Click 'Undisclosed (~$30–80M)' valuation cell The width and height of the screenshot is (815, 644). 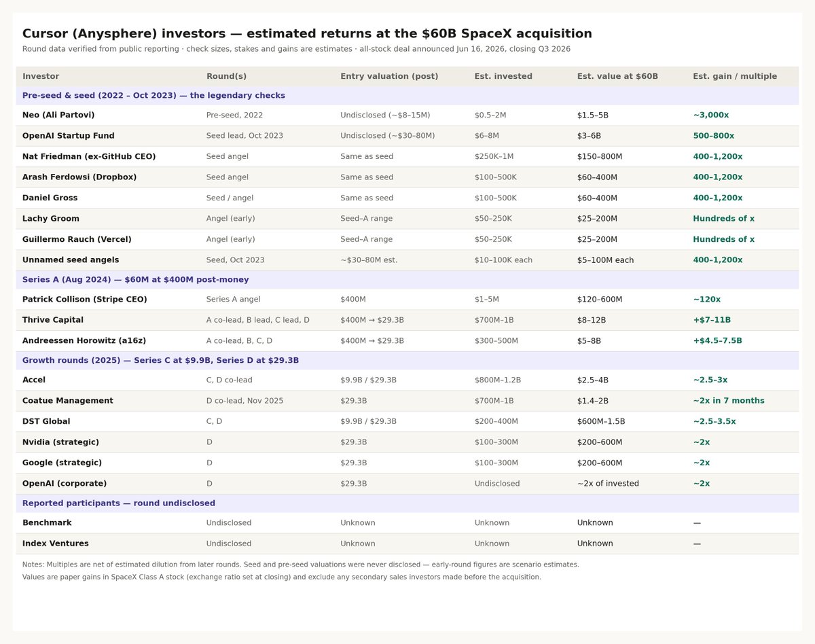click(388, 136)
